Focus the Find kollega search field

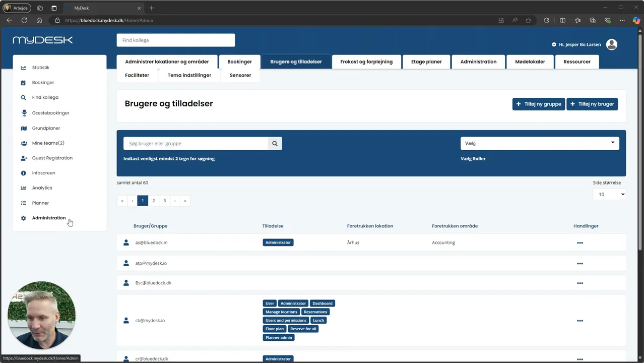(176, 40)
